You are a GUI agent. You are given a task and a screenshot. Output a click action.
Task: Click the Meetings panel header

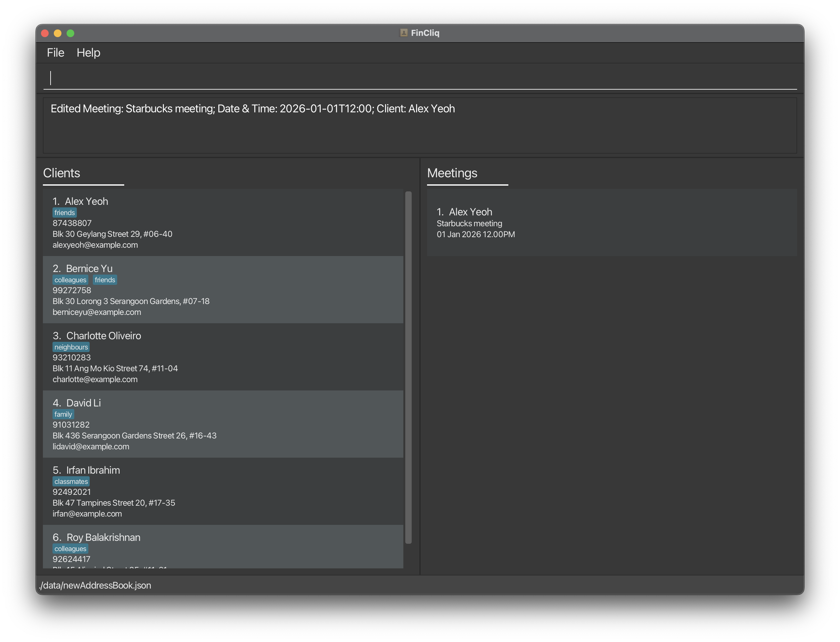452,173
